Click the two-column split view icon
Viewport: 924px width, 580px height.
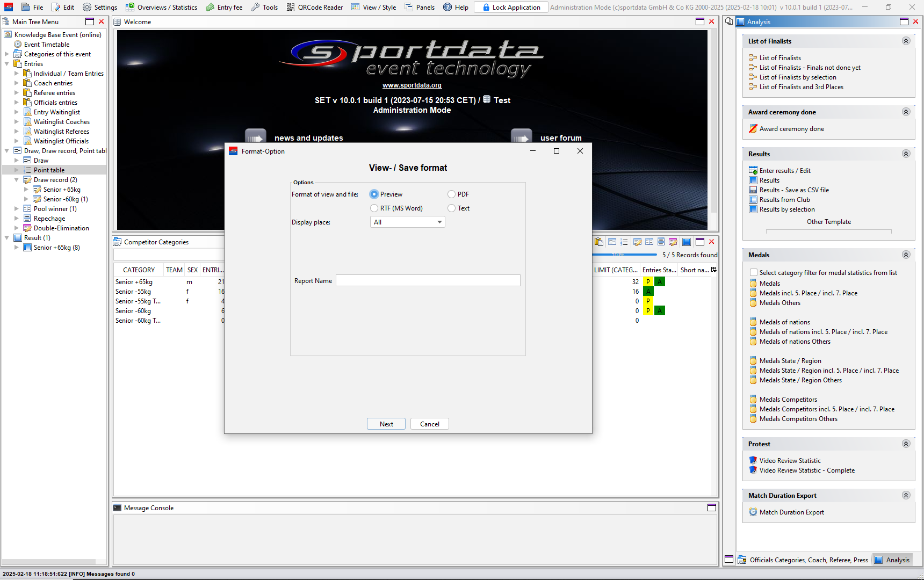pyautogui.click(x=649, y=242)
